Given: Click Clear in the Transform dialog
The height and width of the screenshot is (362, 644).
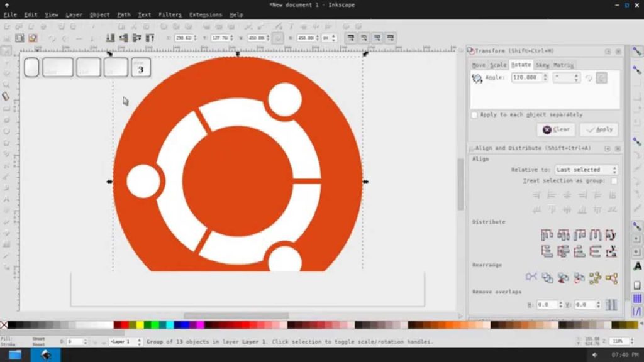Looking at the screenshot, I should [x=555, y=129].
